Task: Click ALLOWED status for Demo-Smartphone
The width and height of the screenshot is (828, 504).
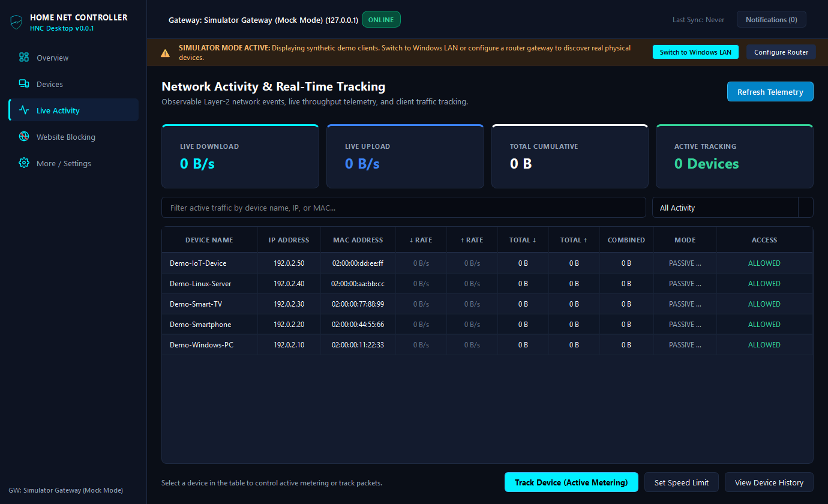Action: coord(764,325)
